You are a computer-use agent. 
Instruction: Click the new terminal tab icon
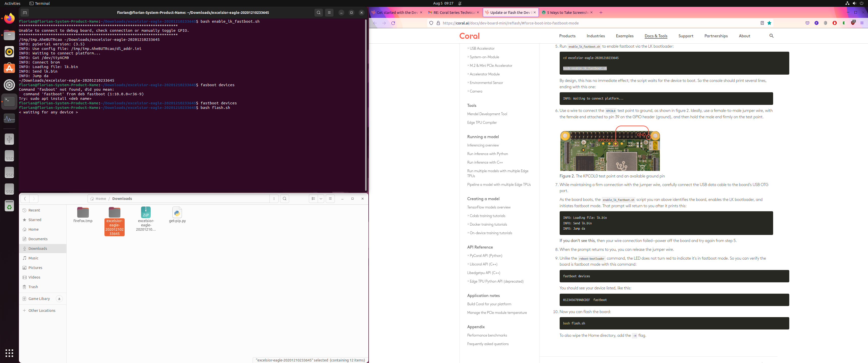[24, 12]
